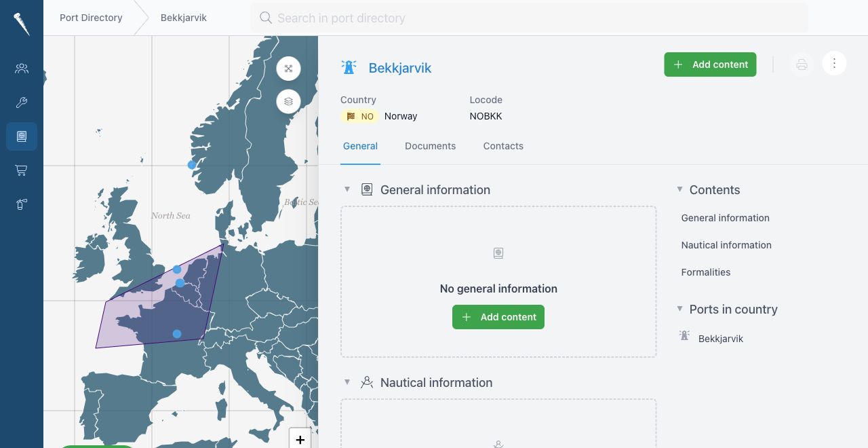Go to Formalities in Contents
The image size is (868, 448).
[706, 272]
